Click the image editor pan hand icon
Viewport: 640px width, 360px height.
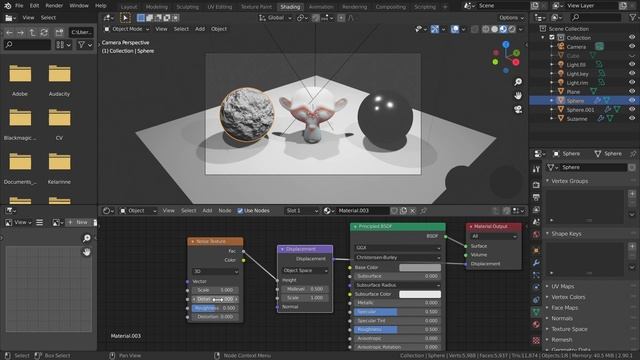87,252
